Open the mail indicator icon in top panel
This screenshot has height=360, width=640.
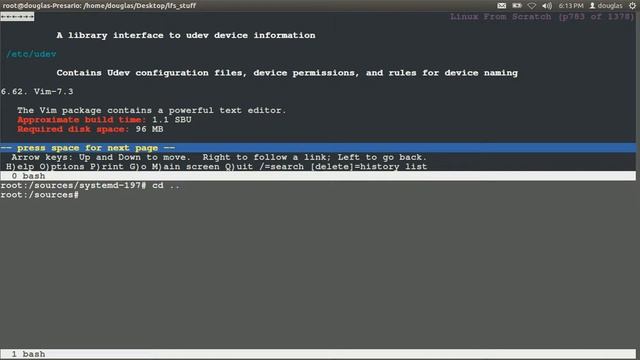point(502,6)
